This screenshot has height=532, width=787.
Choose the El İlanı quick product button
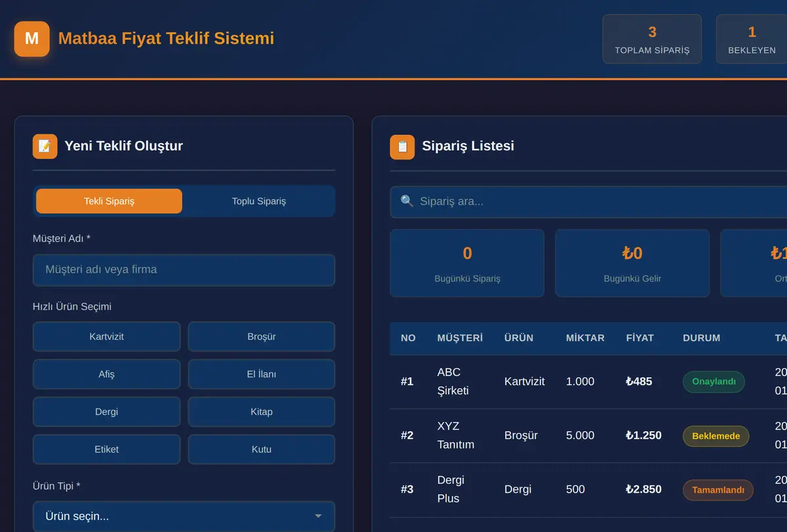tap(262, 374)
